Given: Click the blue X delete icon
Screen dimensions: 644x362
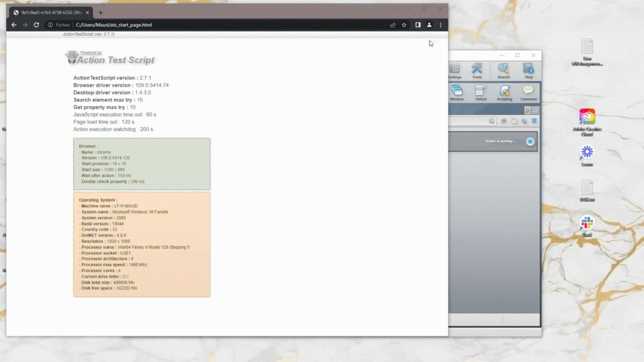Looking at the screenshot, I should tap(534, 121).
